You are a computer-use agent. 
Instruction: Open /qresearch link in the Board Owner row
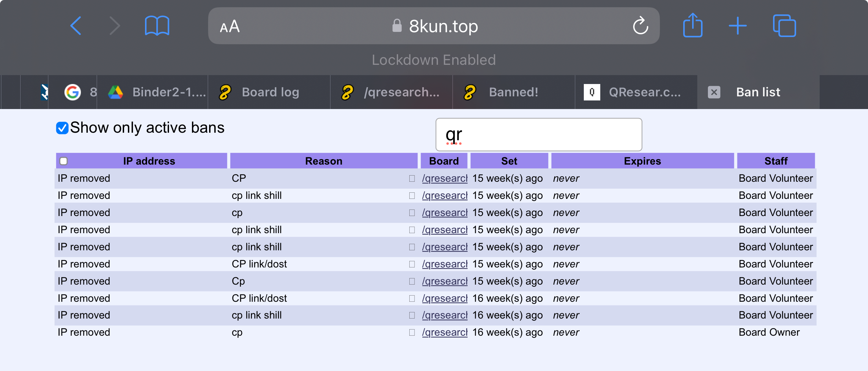(x=445, y=332)
